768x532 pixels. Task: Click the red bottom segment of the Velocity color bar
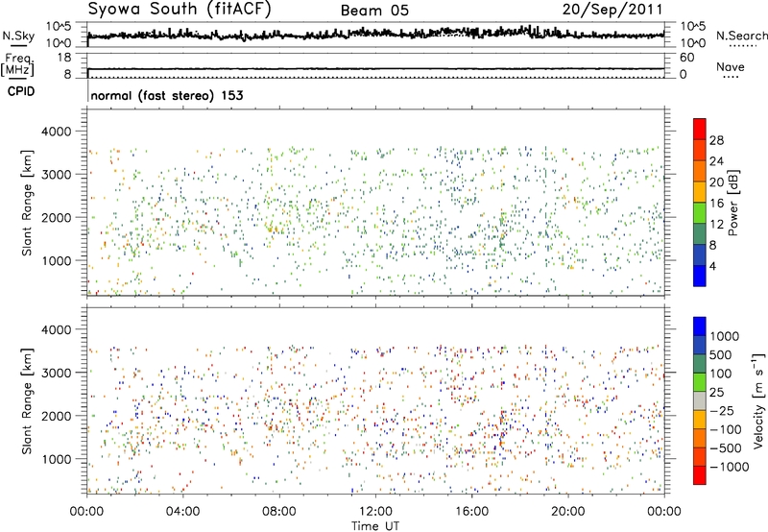[x=700, y=475]
